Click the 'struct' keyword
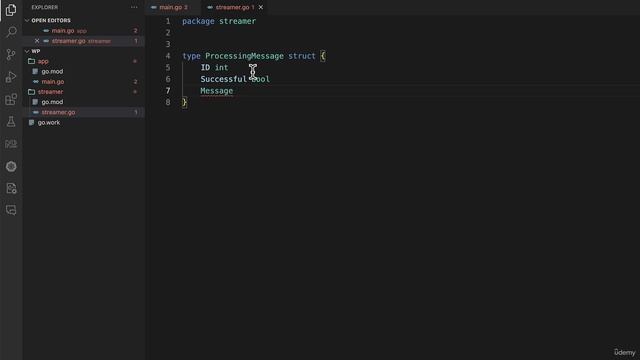 [x=302, y=56]
